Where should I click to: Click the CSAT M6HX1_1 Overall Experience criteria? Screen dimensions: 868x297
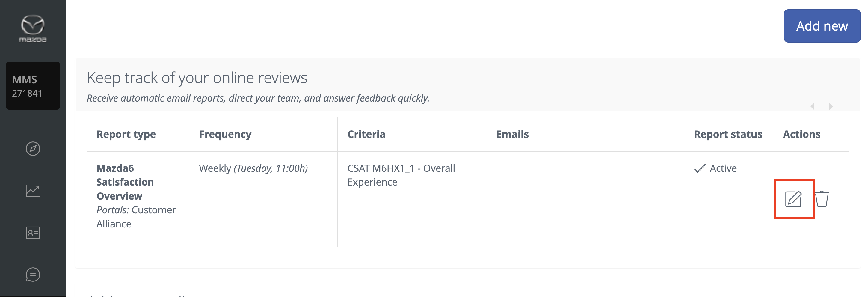401,175
